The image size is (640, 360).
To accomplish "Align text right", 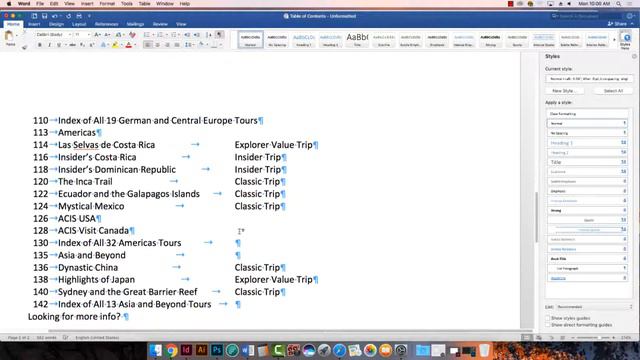I will click(167, 45).
